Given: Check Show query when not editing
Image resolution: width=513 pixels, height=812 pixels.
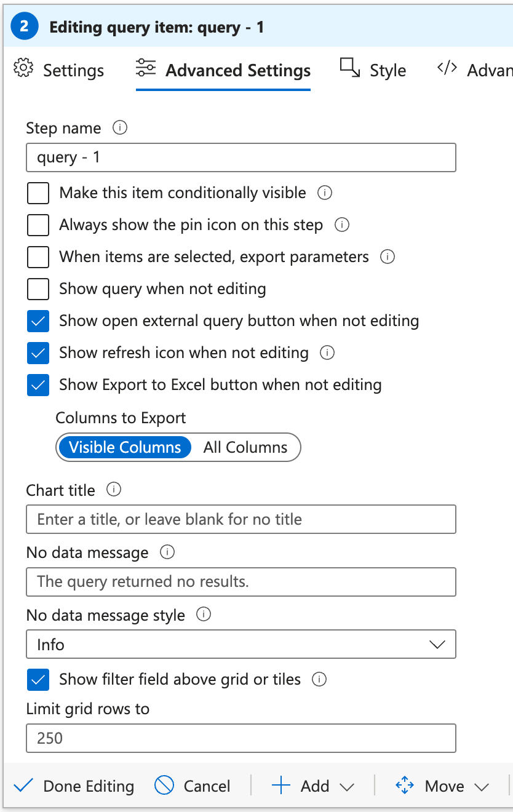Looking at the screenshot, I should pyautogui.click(x=38, y=289).
